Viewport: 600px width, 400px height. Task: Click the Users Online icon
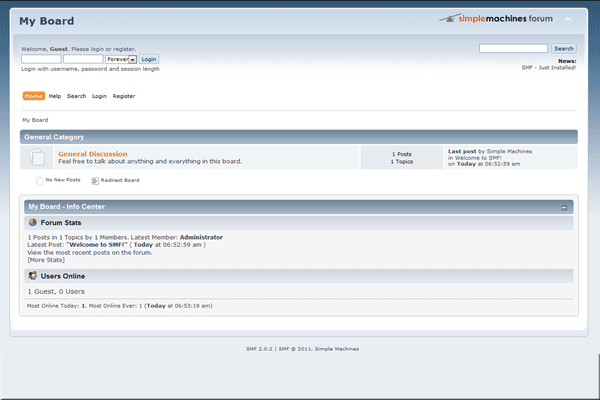33,275
